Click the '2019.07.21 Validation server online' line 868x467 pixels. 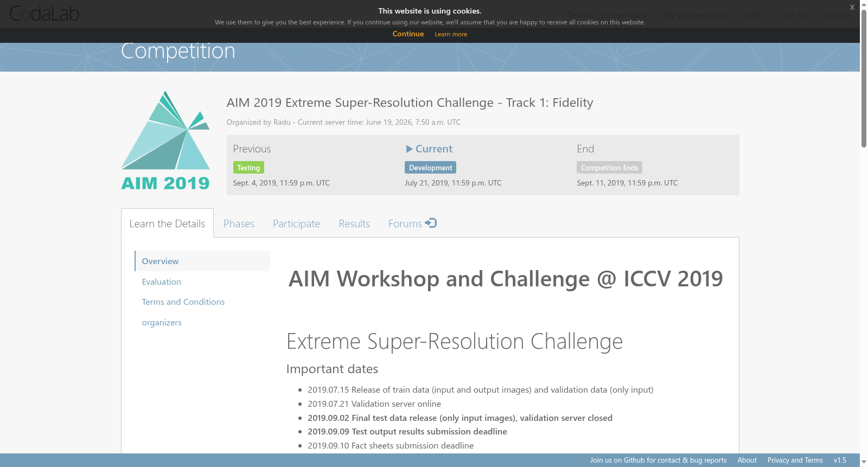click(374, 404)
